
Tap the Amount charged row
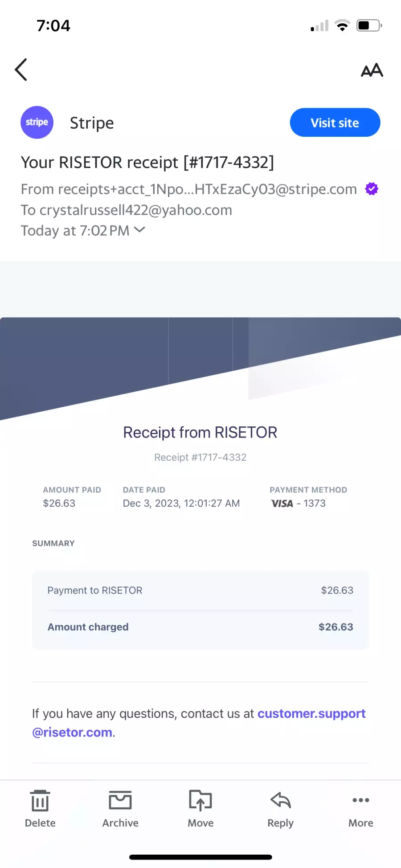(x=200, y=627)
